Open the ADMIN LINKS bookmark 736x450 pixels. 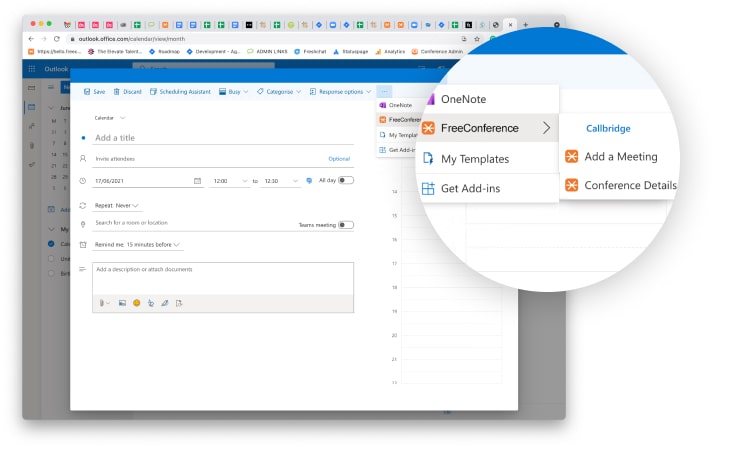267,52
